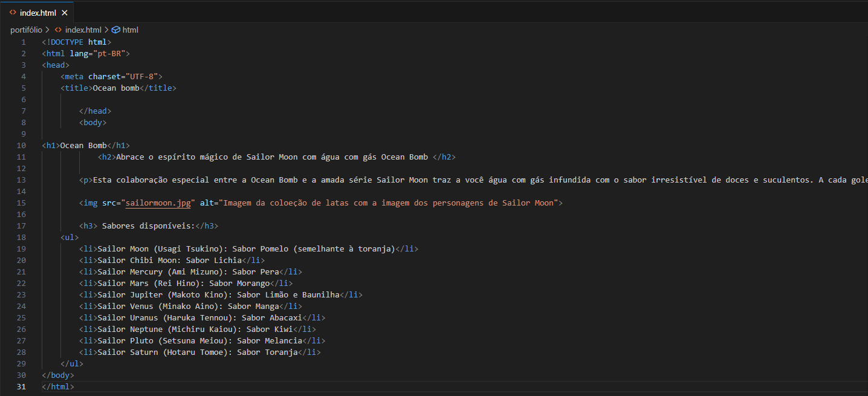Open the html symbol breadcrumb dropdown
The height and width of the screenshot is (396, 868).
[x=129, y=29]
